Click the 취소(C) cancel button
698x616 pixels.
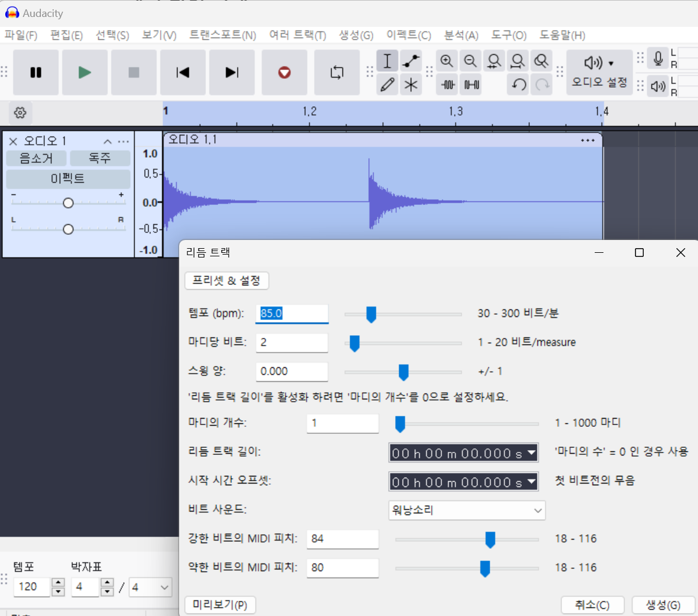point(592,605)
